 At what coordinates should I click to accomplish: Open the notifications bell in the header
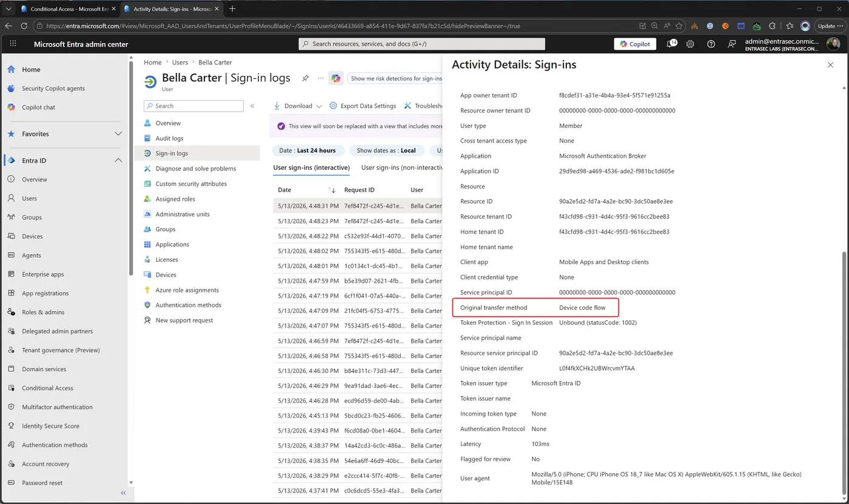[671, 44]
